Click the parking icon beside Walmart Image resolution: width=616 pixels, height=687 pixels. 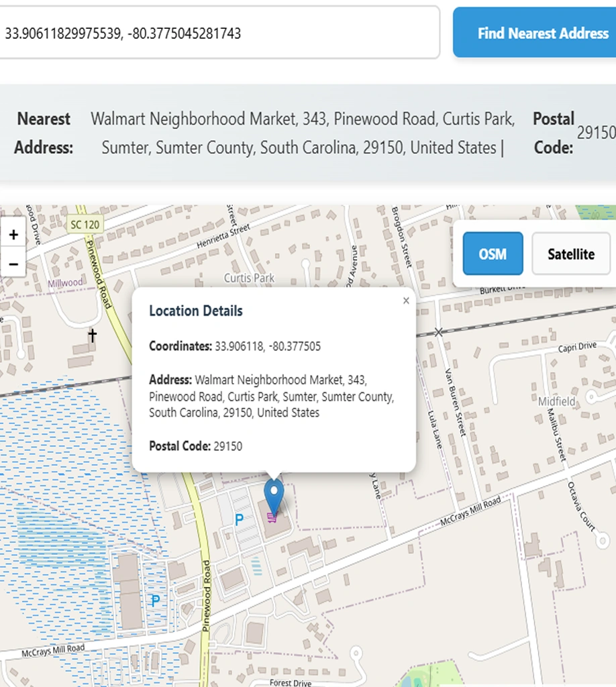point(239,520)
